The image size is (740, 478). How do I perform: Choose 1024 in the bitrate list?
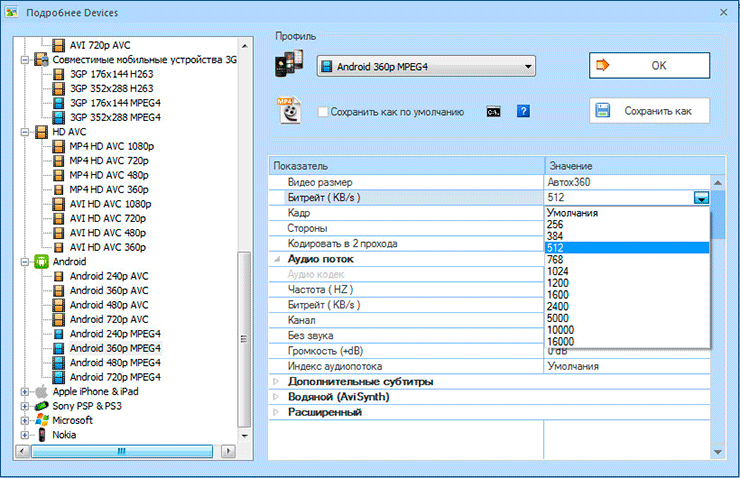pos(627,271)
